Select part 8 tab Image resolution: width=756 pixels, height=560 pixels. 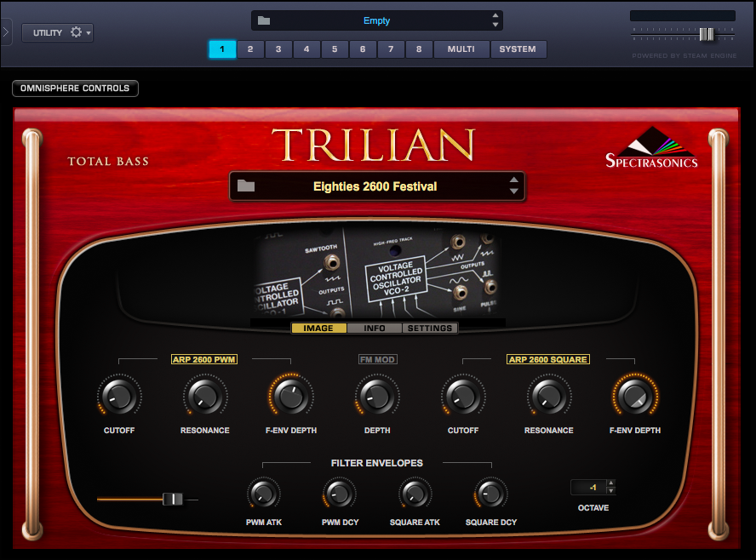point(419,49)
